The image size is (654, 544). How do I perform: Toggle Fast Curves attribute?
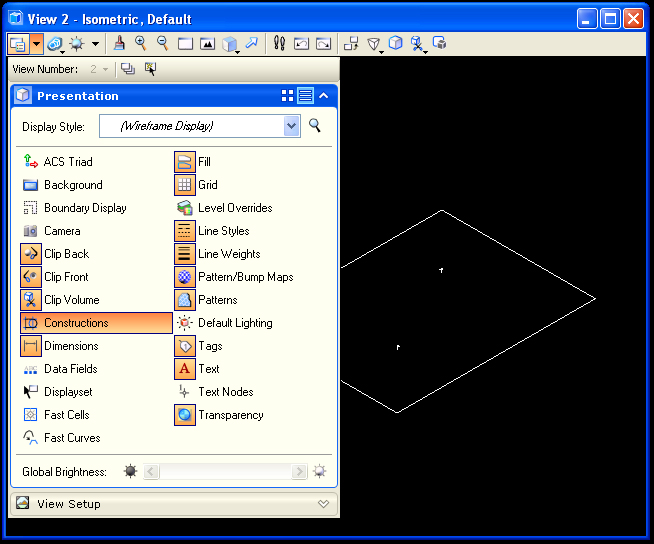tap(61, 438)
